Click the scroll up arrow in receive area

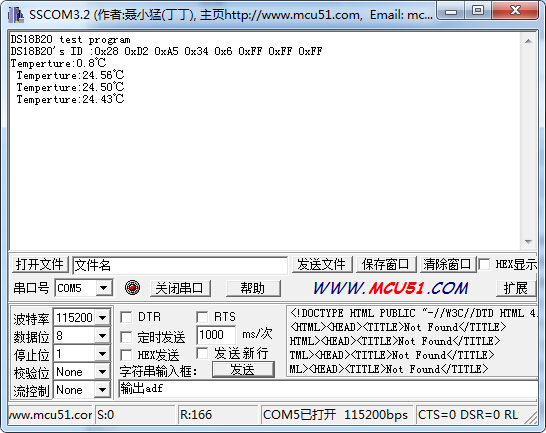pos(528,41)
